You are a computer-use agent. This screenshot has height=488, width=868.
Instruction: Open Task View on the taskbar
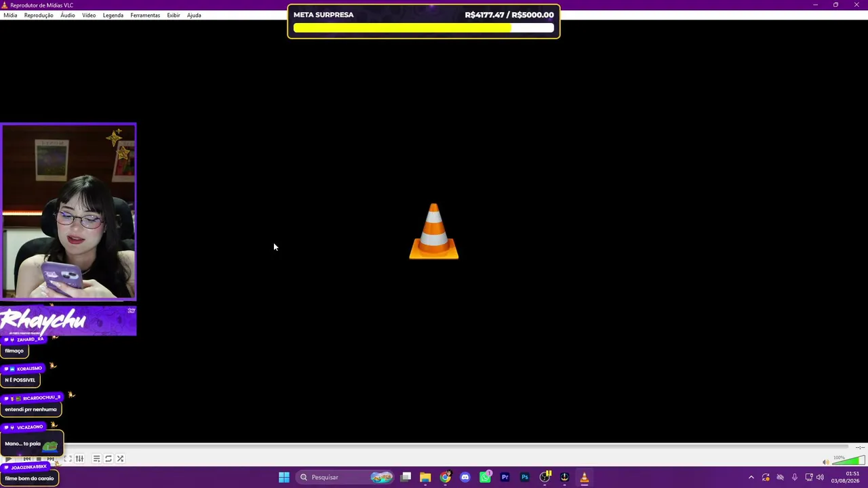coord(406,477)
